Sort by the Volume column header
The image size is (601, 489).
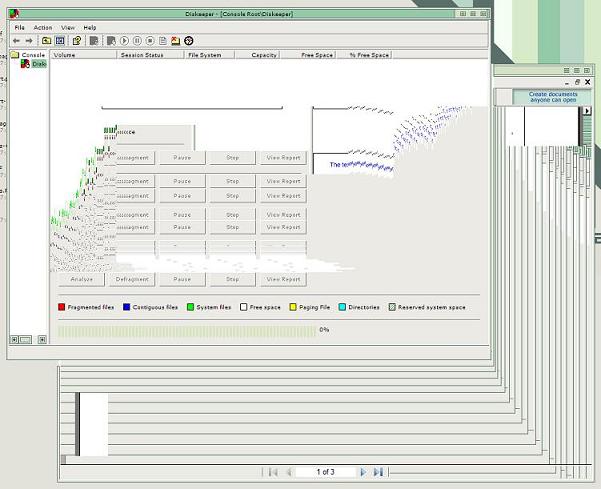point(83,55)
